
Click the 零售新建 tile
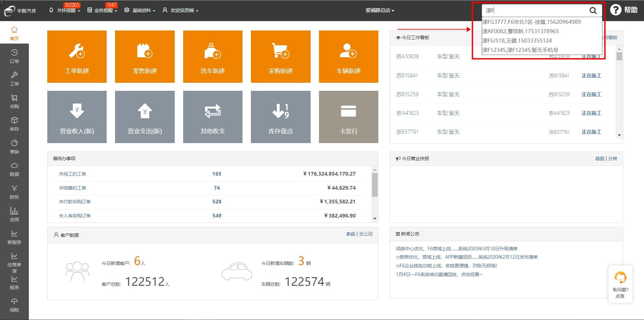pyautogui.click(x=145, y=57)
